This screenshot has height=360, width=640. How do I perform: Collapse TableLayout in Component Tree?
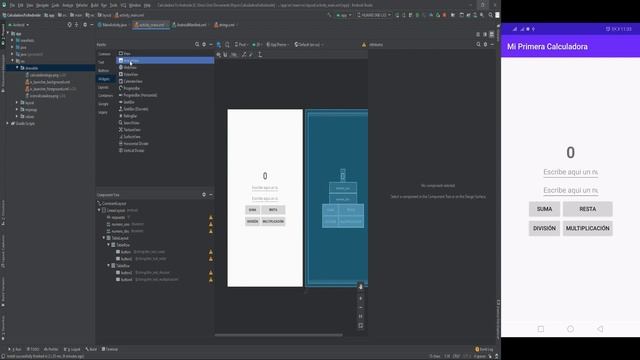click(x=104, y=238)
